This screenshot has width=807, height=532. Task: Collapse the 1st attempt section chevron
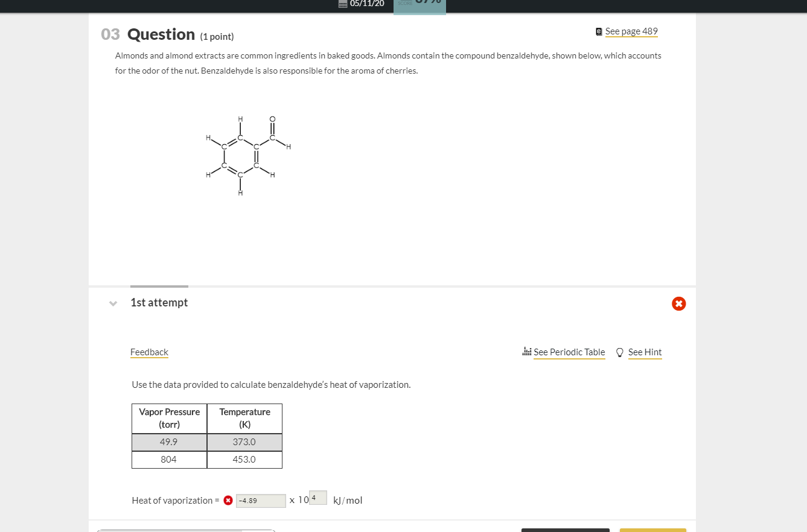coord(113,303)
